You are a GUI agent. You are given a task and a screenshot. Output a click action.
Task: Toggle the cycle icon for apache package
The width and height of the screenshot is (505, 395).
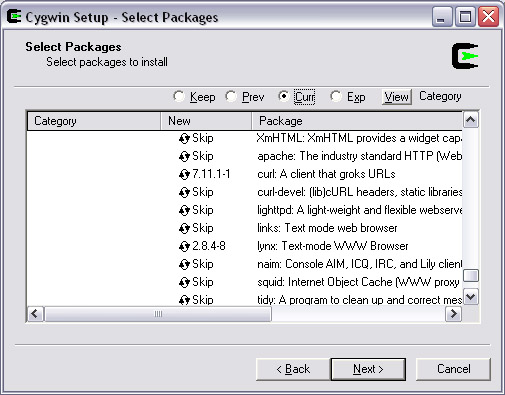pos(184,156)
